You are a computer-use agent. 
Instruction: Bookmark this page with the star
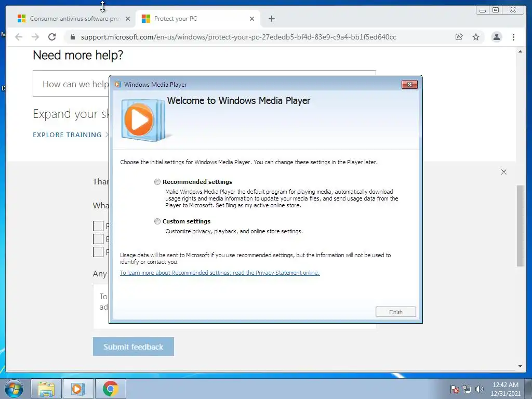coord(476,37)
